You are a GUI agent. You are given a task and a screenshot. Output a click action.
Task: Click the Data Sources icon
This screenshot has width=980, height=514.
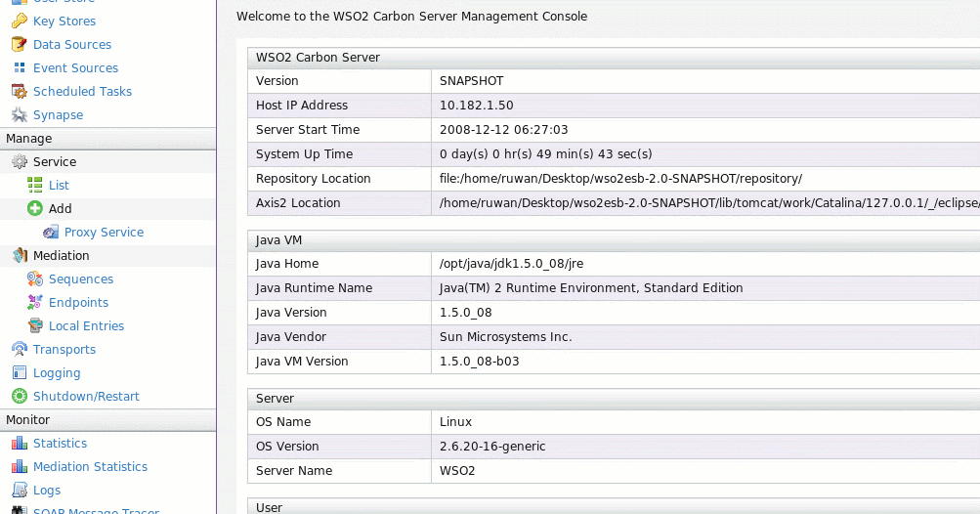coord(20,44)
